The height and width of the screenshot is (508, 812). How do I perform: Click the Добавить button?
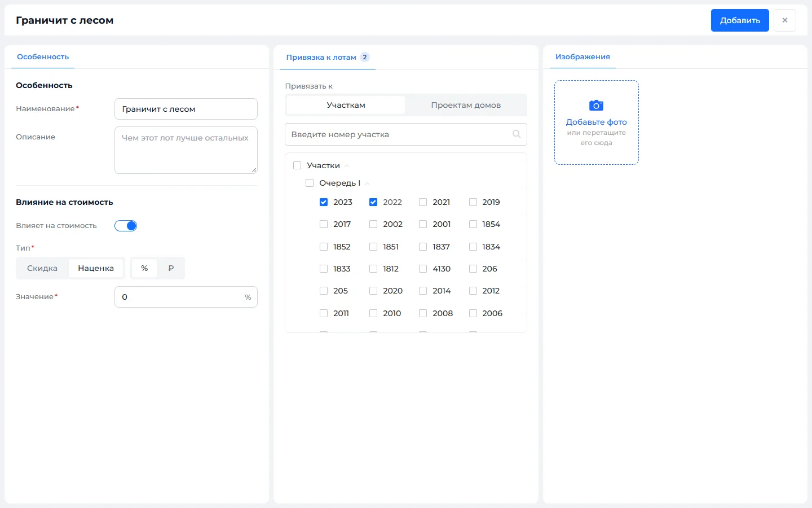click(740, 20)
